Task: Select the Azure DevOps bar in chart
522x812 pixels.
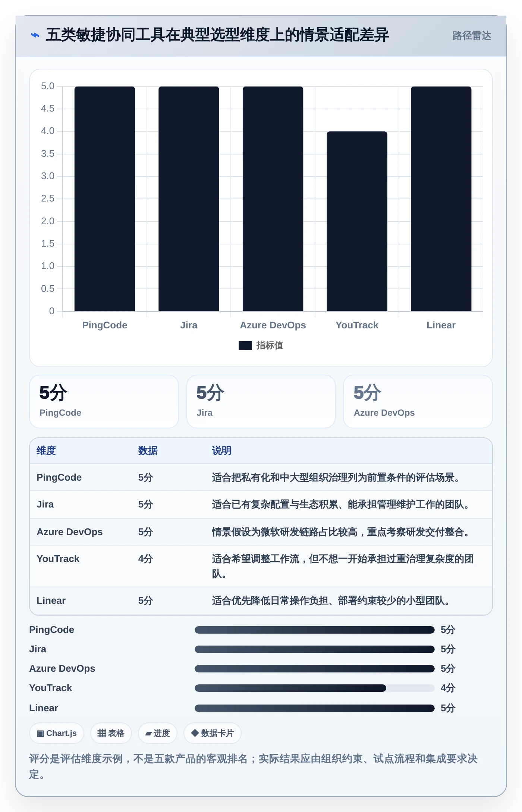Action: (x=273, y=199)
